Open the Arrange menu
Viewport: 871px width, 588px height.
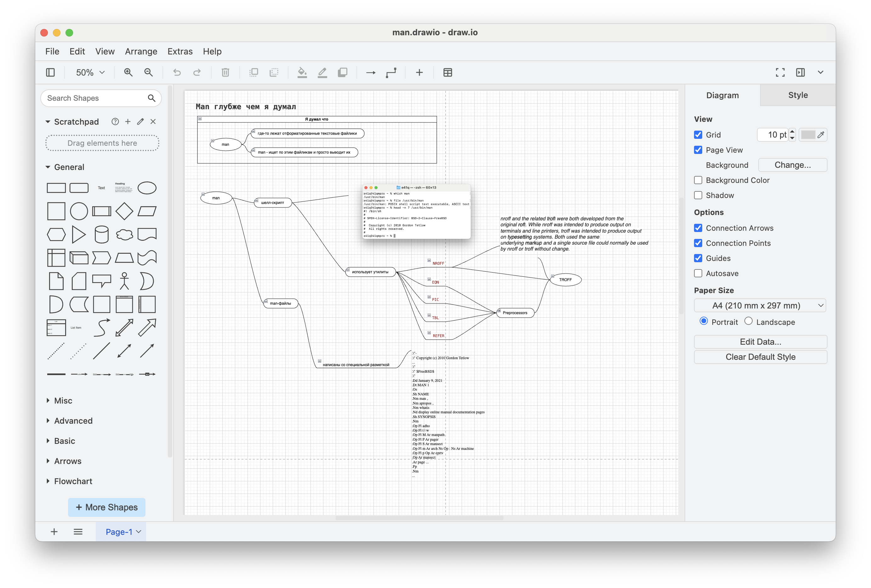[x=141, y=51]
